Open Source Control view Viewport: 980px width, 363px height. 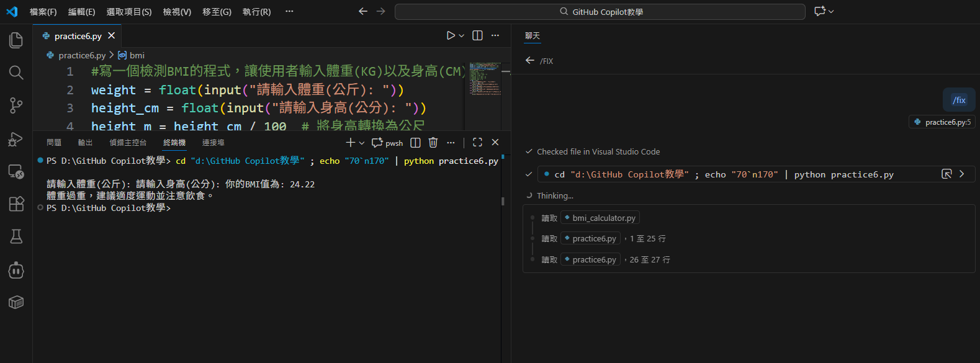click(x=16, y=105)
